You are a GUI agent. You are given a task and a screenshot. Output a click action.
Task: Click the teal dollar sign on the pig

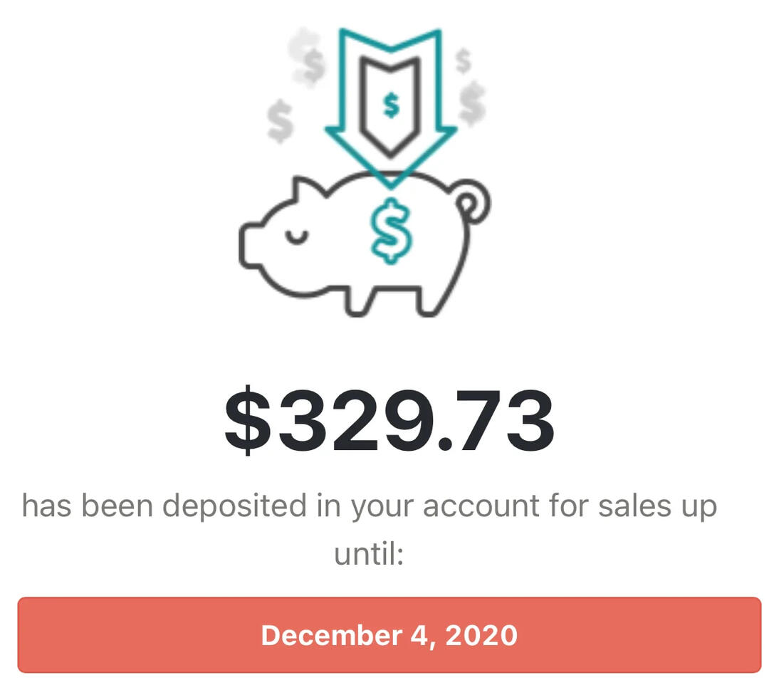390,231
